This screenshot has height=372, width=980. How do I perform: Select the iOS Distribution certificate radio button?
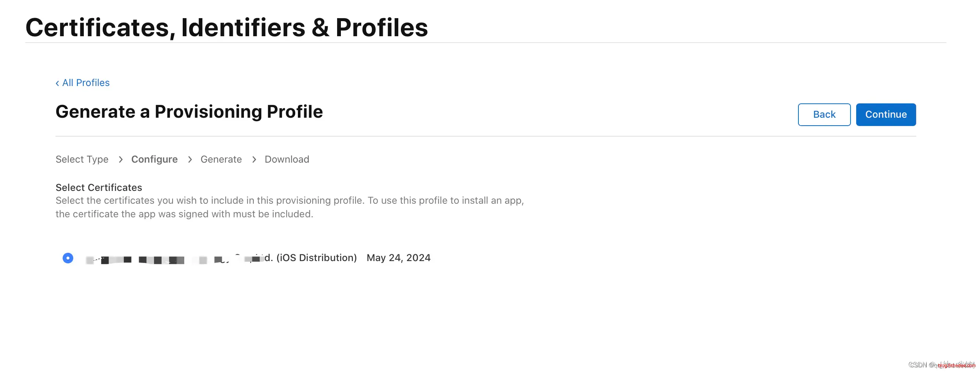tap(68, 258)
